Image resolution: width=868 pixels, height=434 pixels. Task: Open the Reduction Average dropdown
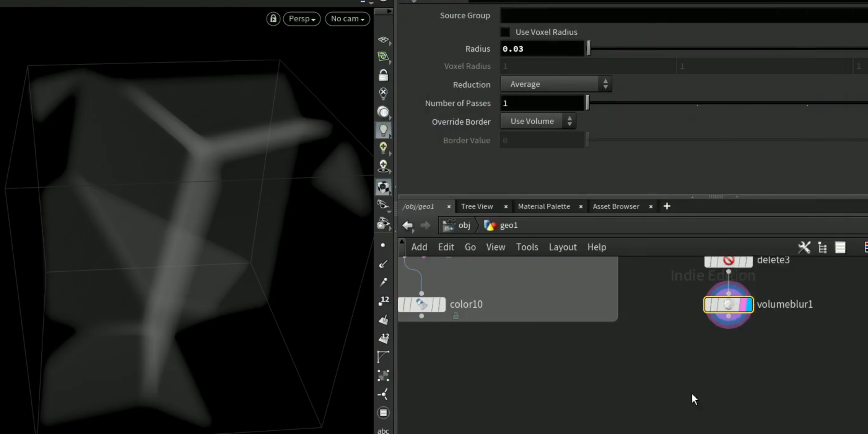556,84
